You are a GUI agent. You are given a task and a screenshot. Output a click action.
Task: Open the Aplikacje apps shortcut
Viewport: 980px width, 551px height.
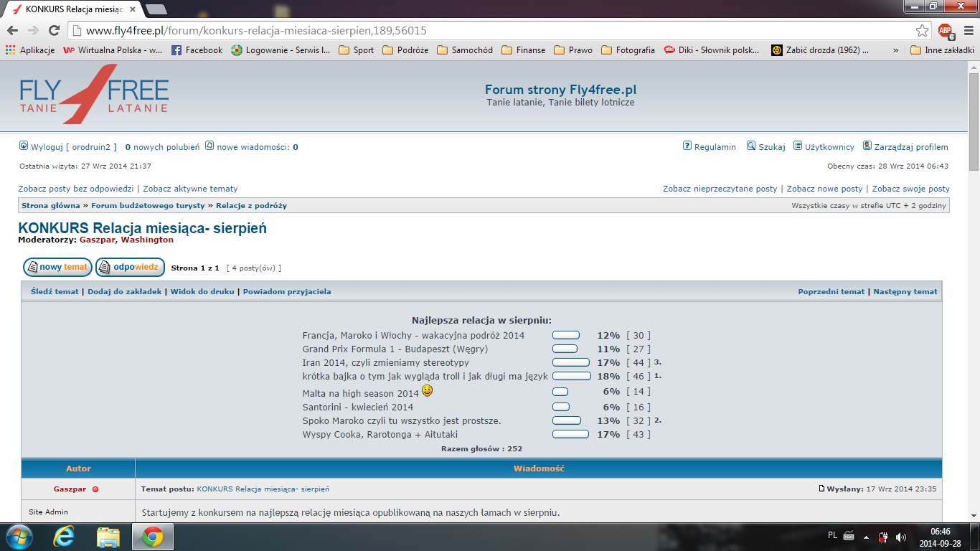(x=30, y=50)
